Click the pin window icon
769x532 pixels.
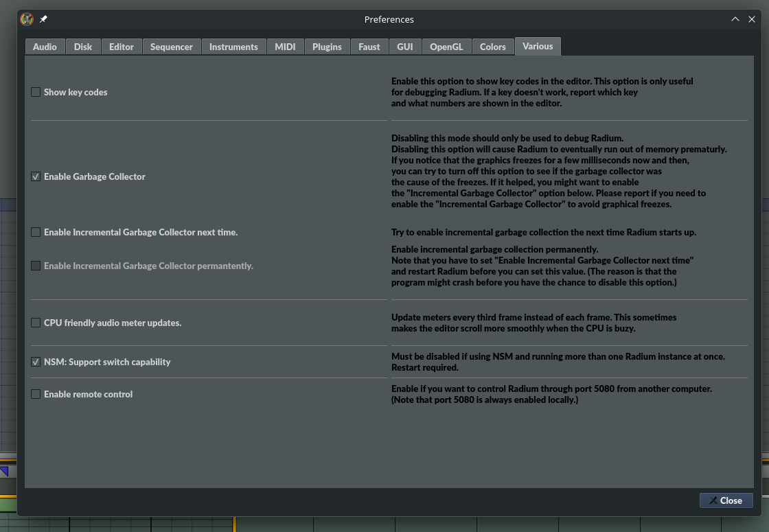coord(44,19)
